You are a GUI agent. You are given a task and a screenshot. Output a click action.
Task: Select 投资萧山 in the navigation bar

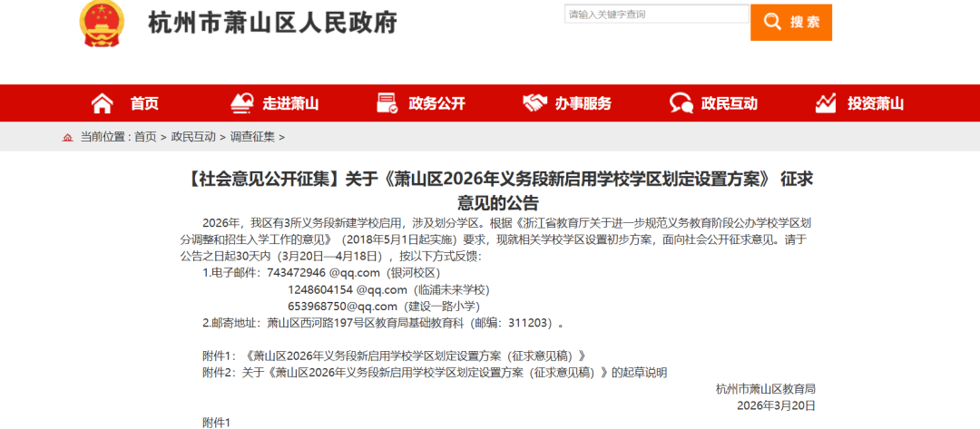(x=876, y=103)
